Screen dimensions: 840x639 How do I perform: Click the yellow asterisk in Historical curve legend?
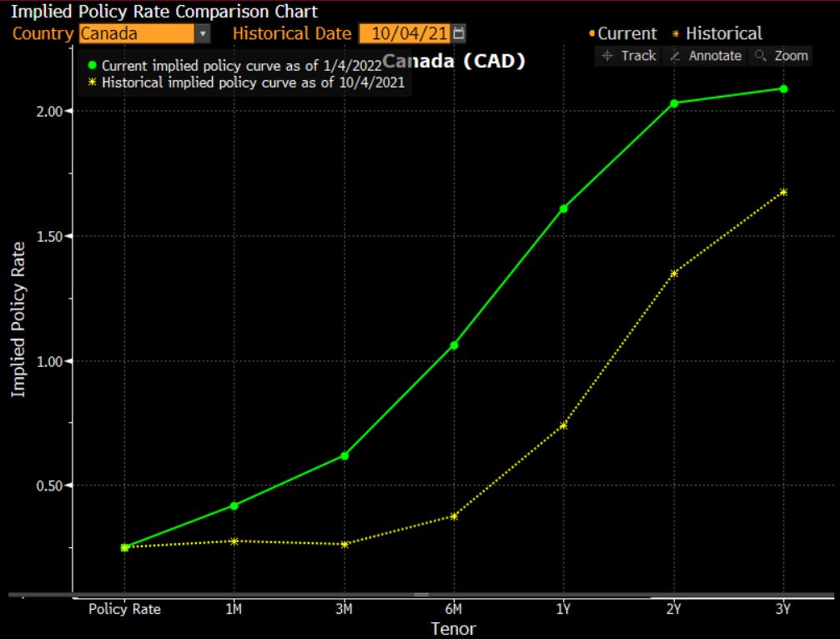coord(93,83)
